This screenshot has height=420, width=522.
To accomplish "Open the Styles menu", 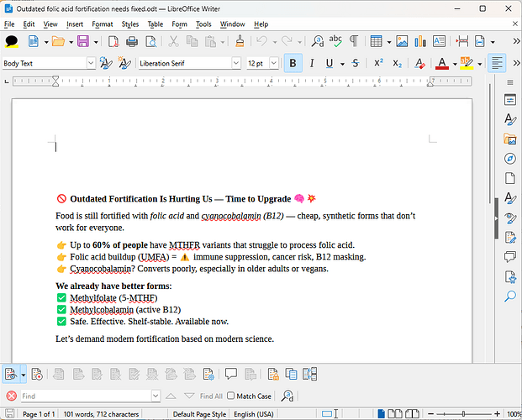I will pyautogui.click(x=129, y=24).
